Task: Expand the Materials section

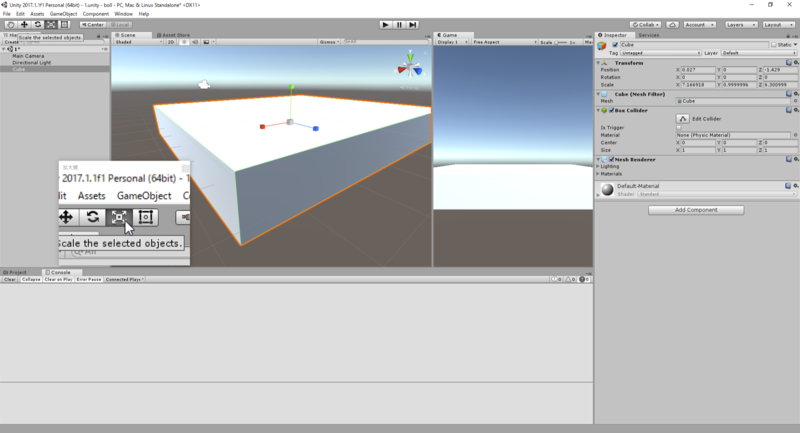Action: click(598, 174)
